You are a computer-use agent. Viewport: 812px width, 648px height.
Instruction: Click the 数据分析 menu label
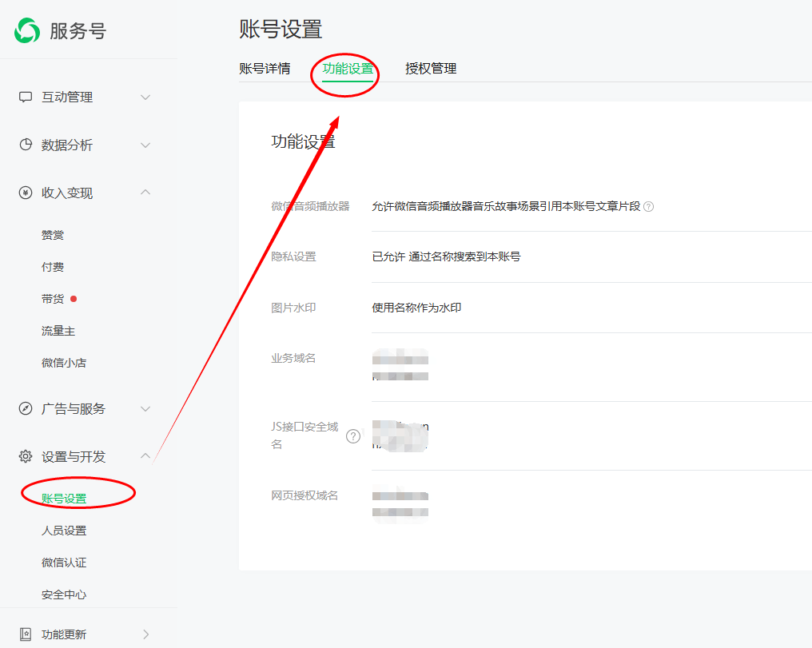click(x=67, y=145)
